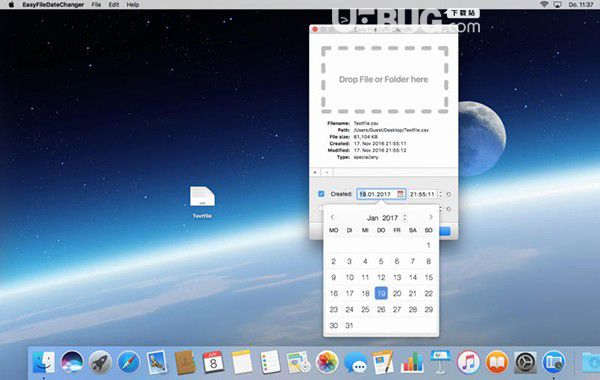Click the stepper beside the 21:55:11 time
The width and height of the screenshot is (600, 380).
pos(440,194)
